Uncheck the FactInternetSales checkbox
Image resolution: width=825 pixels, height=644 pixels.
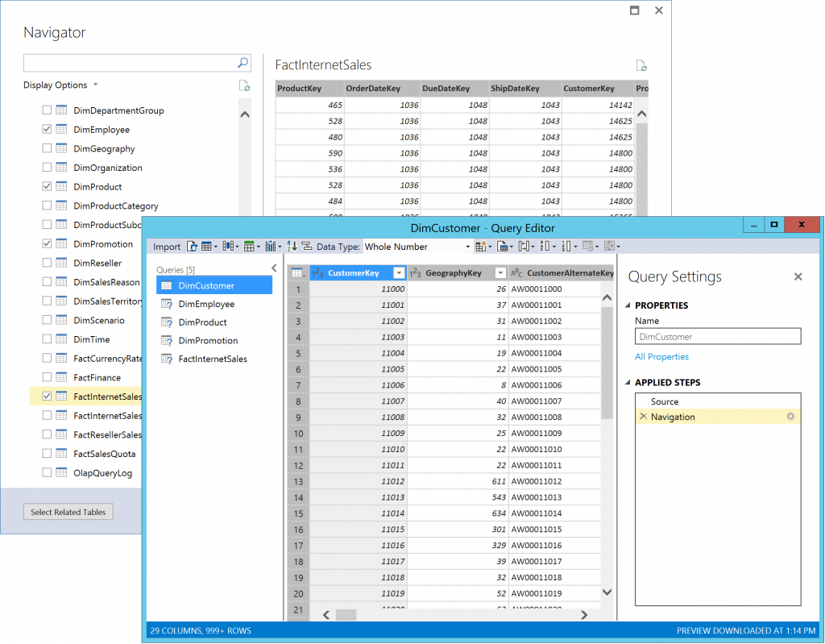point(47,396)
